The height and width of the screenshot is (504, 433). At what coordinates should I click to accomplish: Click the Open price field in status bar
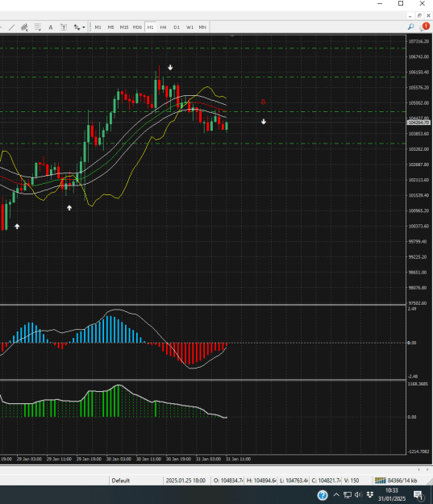coord(228,481)
